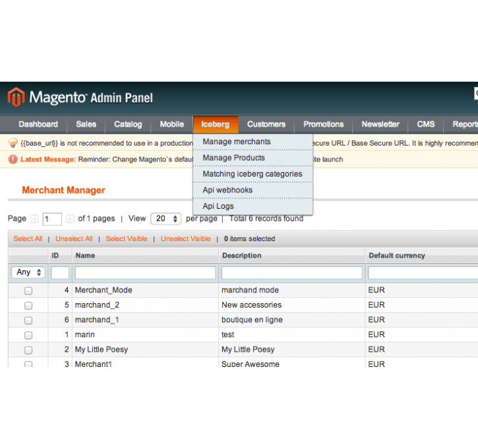The width and height of the screenshot is (478, 448).
Task: Click the ID filter input field
Action: pos(60,273)
